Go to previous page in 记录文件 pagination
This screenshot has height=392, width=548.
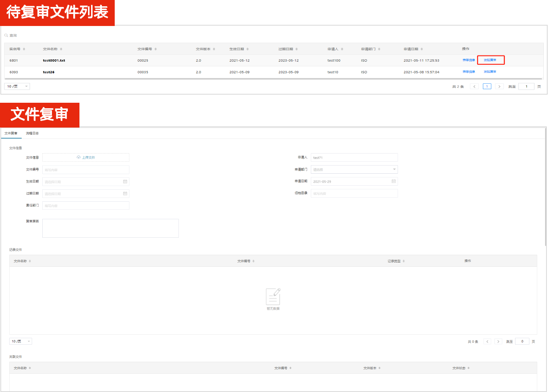(488, 342)
